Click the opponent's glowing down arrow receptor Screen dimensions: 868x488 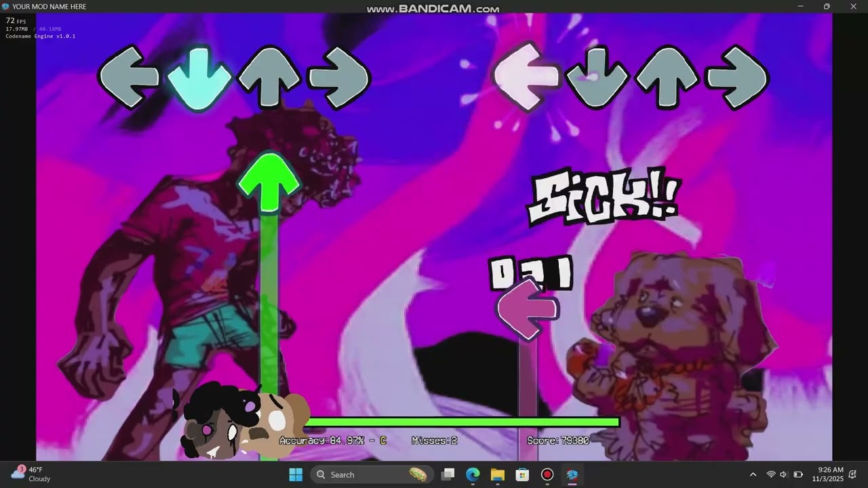point(199,78)
